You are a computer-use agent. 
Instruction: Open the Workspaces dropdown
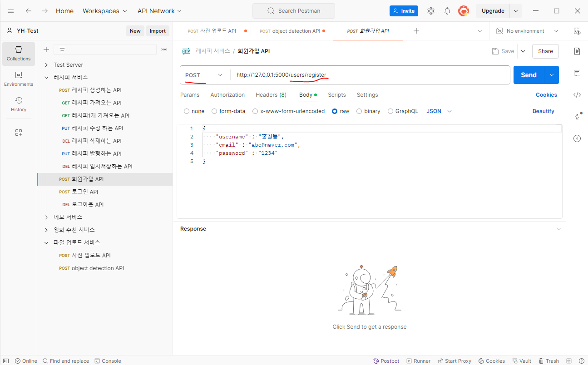[x=105, y=11]
